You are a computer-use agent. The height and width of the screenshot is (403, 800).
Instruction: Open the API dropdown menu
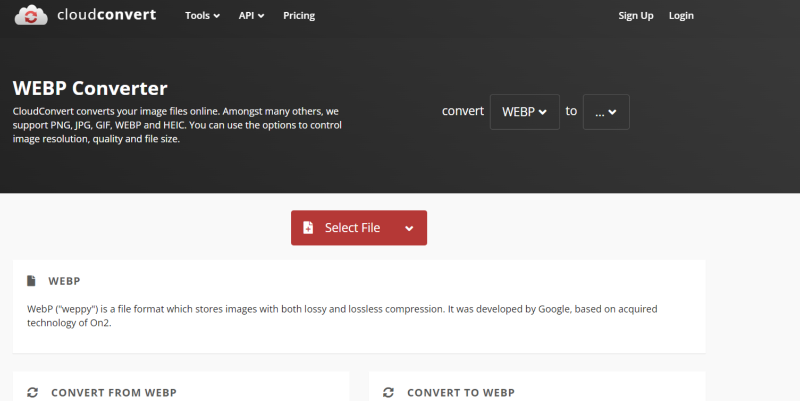pyautogui.click(x=251, y=16)
